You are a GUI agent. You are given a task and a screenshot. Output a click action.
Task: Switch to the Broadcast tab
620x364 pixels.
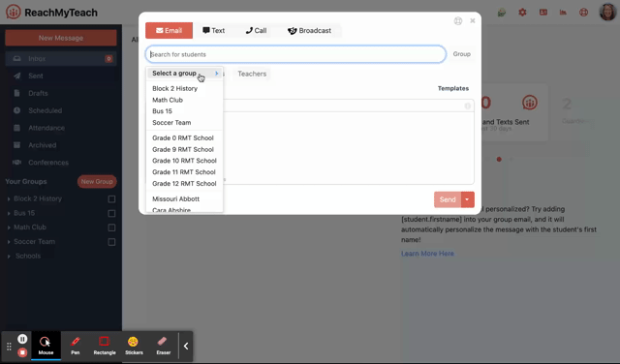tap(309, 30)
